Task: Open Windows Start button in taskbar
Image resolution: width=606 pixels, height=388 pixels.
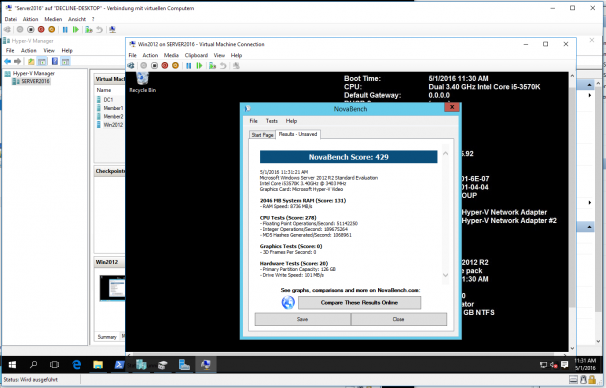Action: (x=12, y=364)
